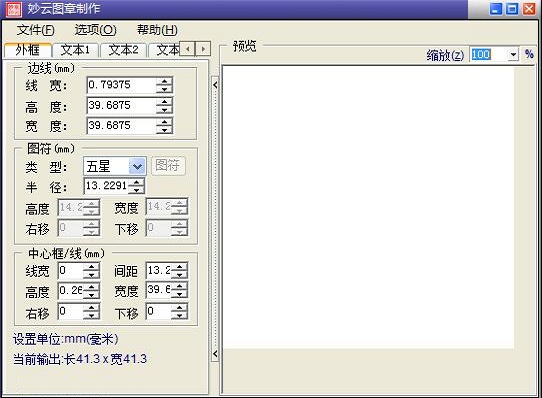This screenshot has height=398, width=542.
Task: Adjust the 半径 spinner arrows
Action: tap(137, 186)
